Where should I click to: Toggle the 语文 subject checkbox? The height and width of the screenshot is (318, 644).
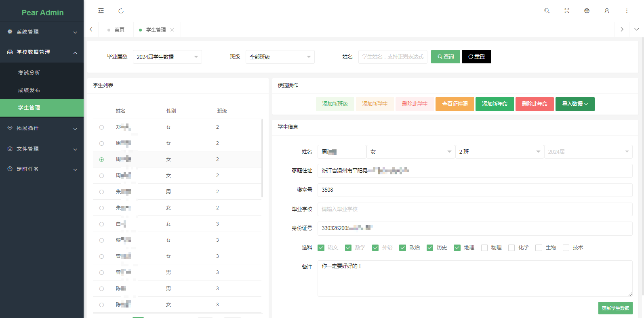point(321,248)
